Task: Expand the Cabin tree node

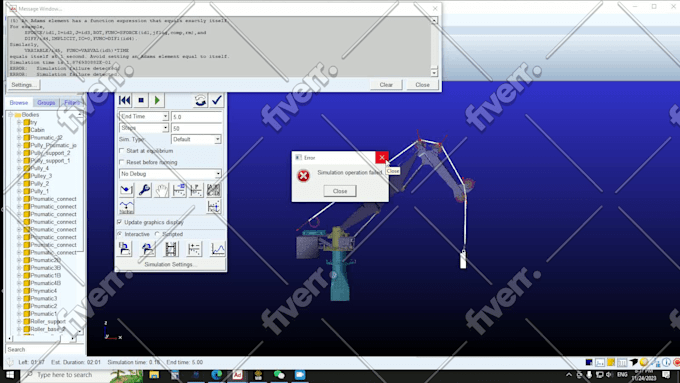Action: 19,130
